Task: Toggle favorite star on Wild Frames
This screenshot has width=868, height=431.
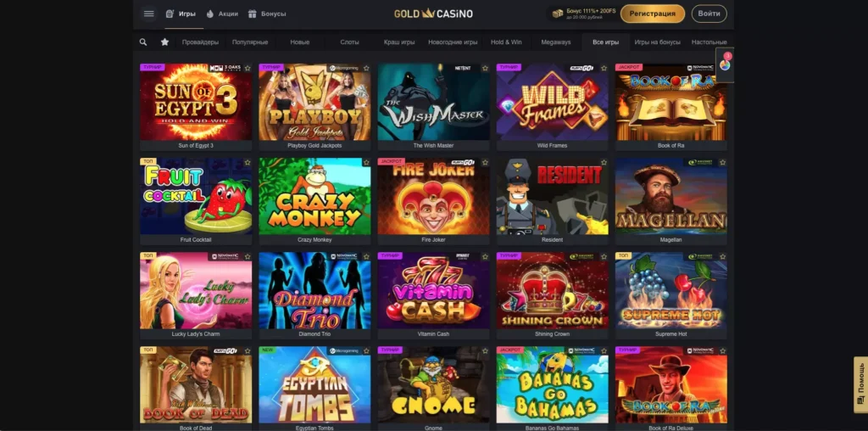Action: click(x=604, y=68)
